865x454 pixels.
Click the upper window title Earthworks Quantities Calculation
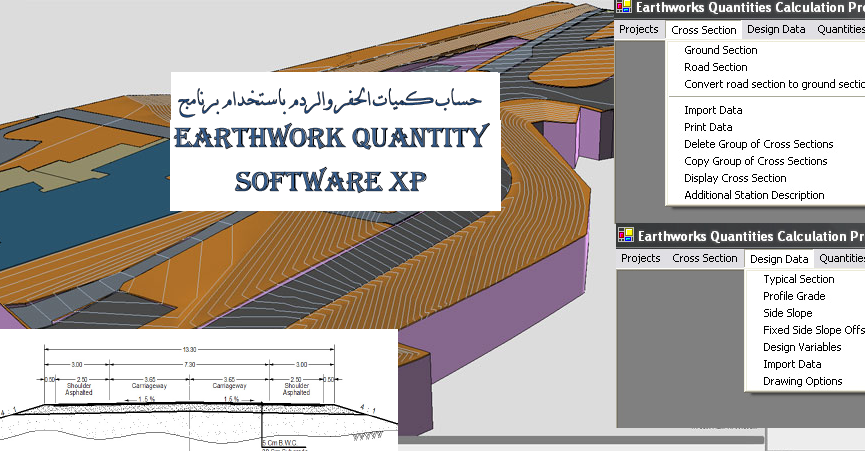click(750, 7)
